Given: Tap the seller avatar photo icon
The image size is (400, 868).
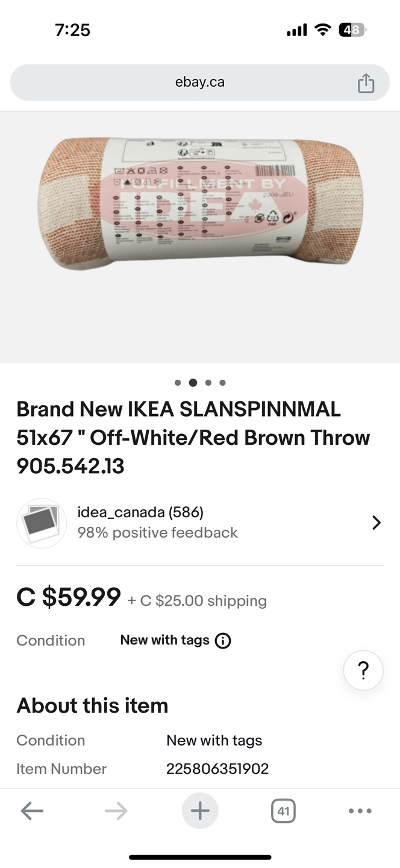Looking at the screenshot, I should point(42,523).
